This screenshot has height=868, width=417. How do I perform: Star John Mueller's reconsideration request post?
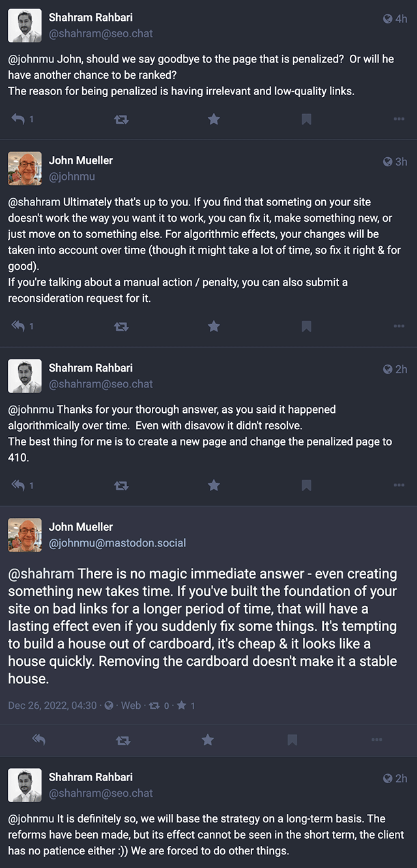point(213,326)
